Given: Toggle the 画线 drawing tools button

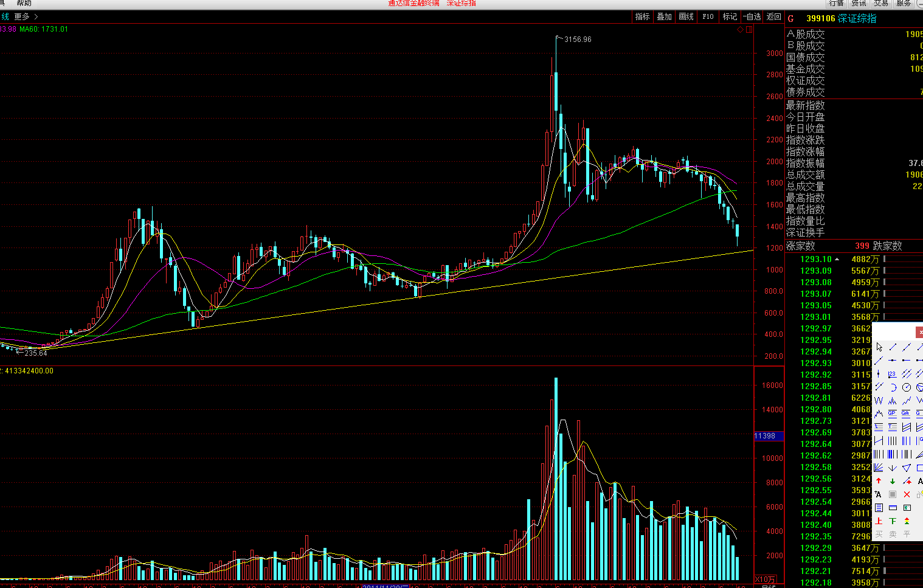Looking at the screenshot, I should point(686,17).
